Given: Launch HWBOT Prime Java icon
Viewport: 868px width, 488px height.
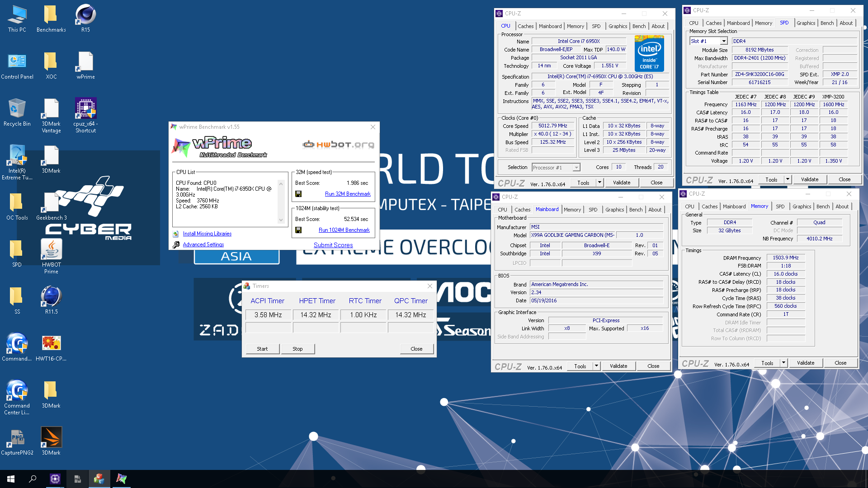Looking at the screenshot, I should (51, 257).
